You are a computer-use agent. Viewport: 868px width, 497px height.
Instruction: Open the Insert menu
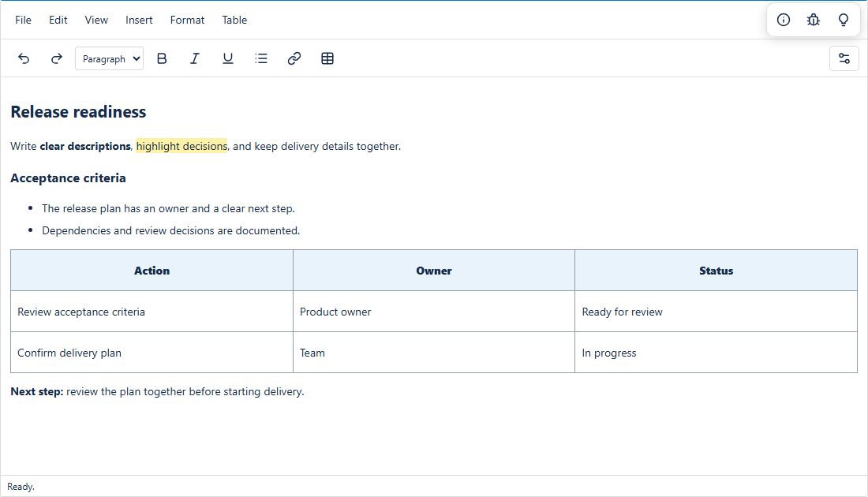(139, 20)
